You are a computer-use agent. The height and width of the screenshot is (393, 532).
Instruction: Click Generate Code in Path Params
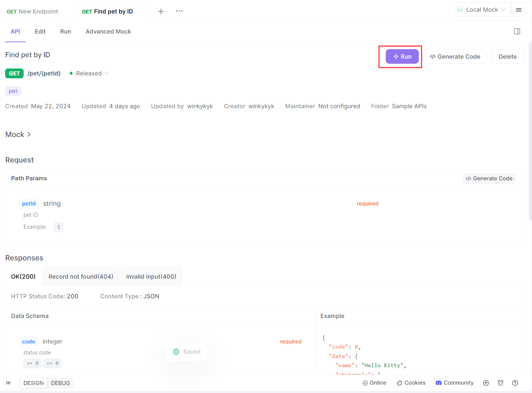489,178
